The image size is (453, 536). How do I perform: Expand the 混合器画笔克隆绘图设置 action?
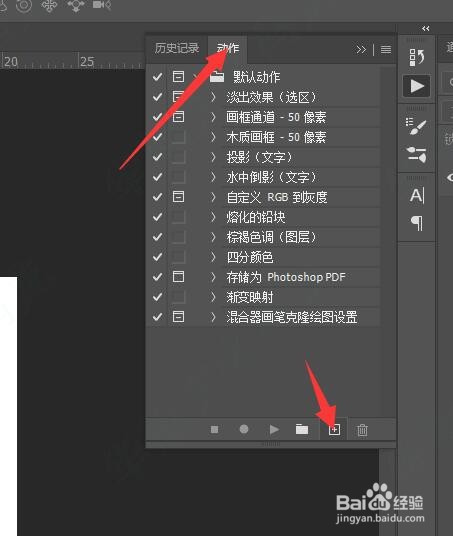tap(213, 317)
